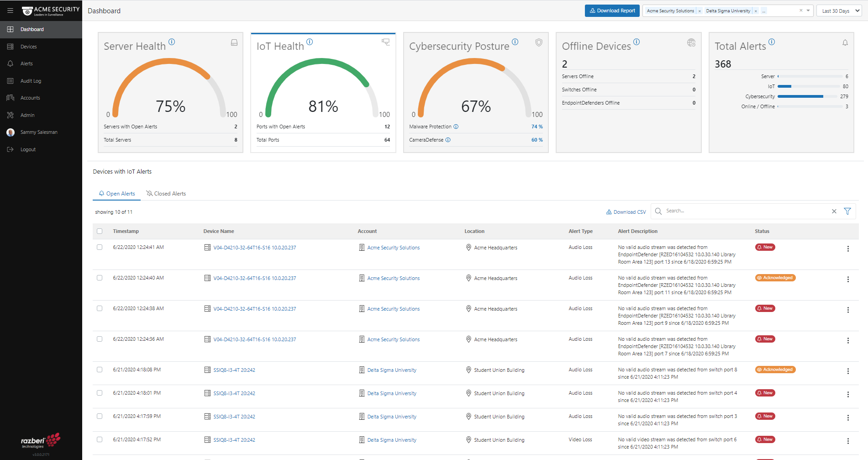Click the Server Health info icon
The width and height of the screenshot is (868, 460).
(x=172, y=42)
